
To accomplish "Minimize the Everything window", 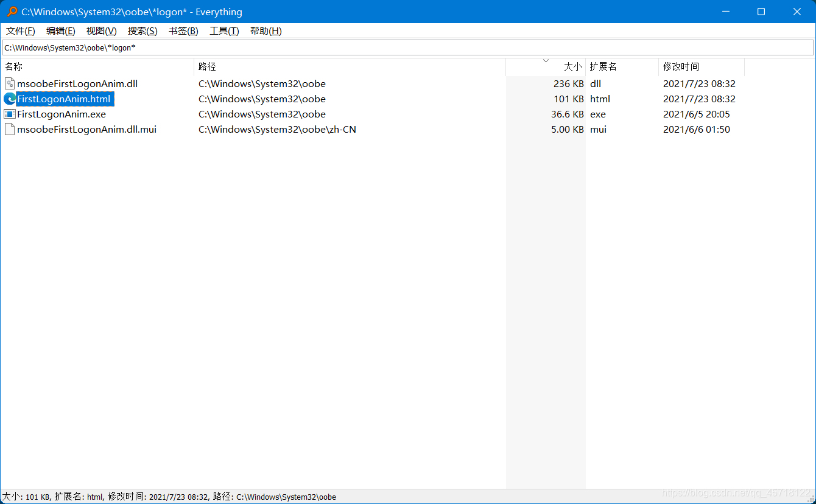I will click(x=725, y=12).
